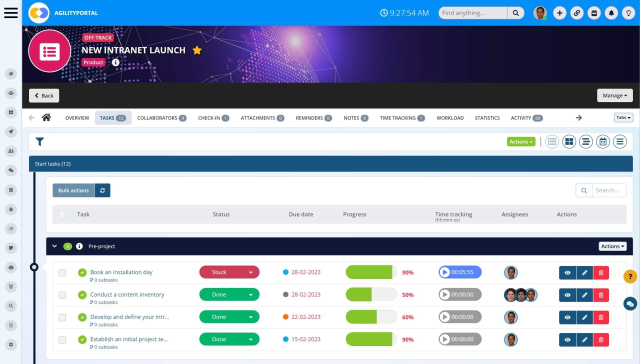This screenshot has width=640, height=364.
Task: Refresh the task list with the refresh icon
Action: tap(102, 190)
